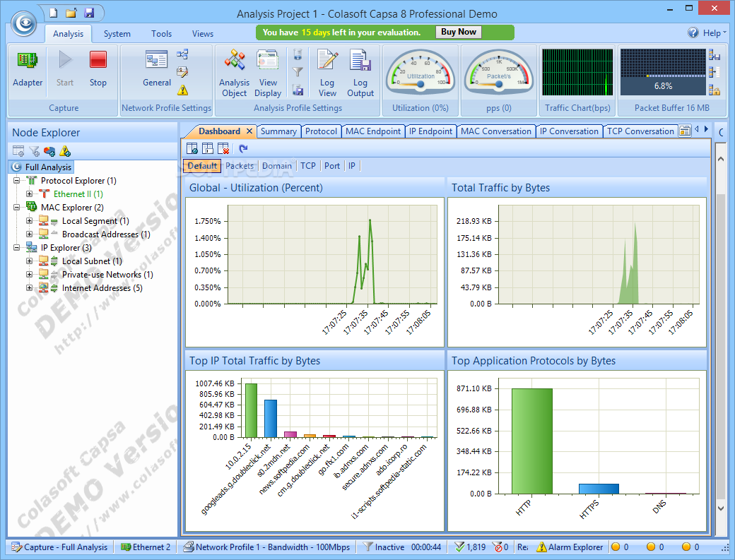This screenshot has height=560, width=735.
Task: Save project with the floppy disk icon
Action: (88, 13)
